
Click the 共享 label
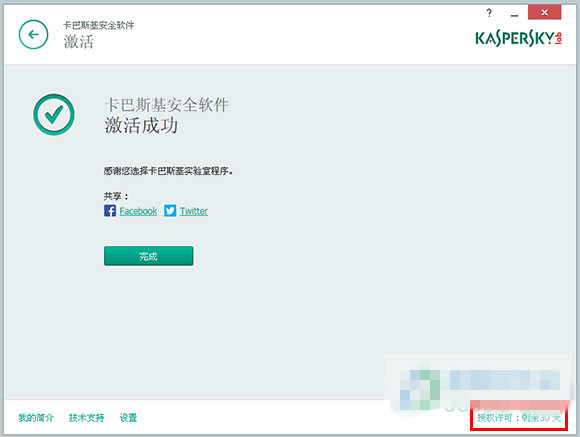click(116, 196)
